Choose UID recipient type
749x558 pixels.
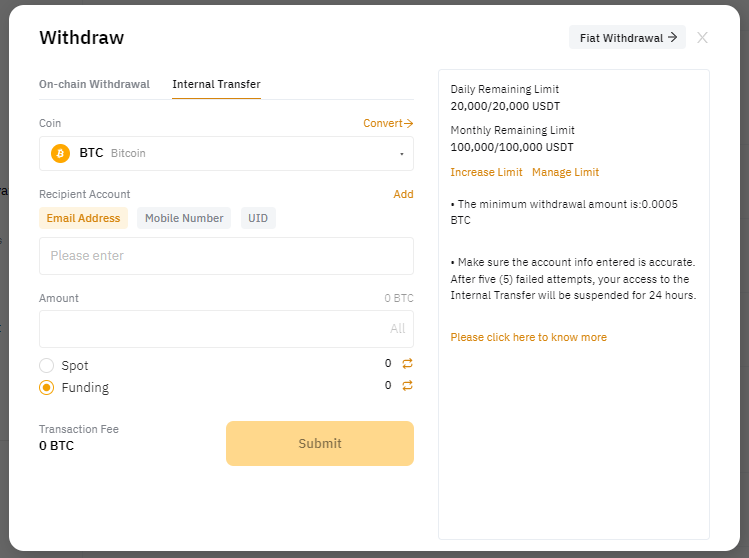coord(258,218)
